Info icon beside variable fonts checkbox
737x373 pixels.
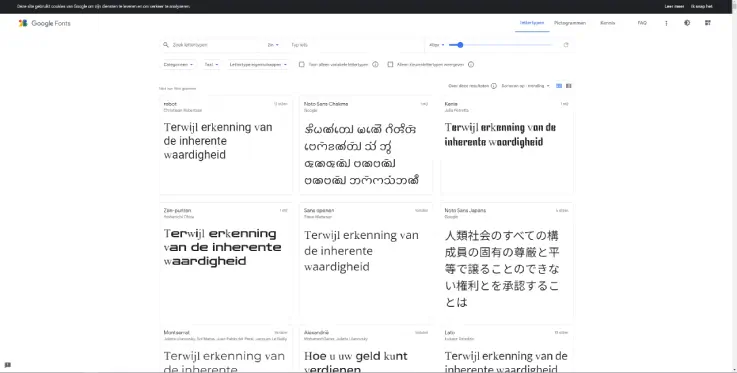375,65
